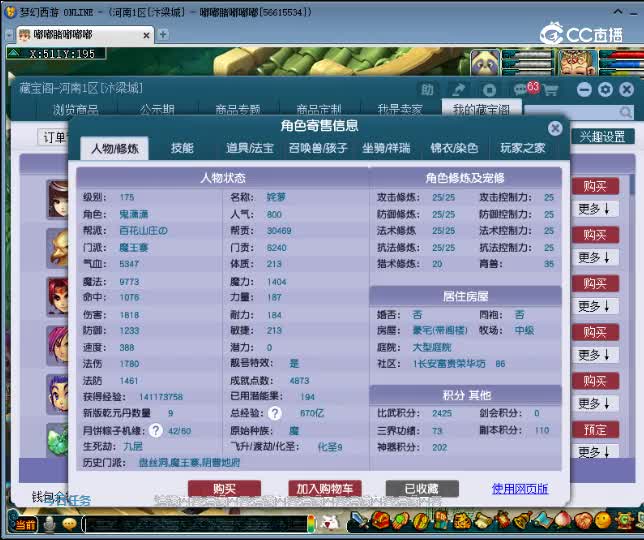Viewport: 644px width, 540px height.
Task: Click the 豪宅(带阁楼) house value
Action: click(440, 331)
